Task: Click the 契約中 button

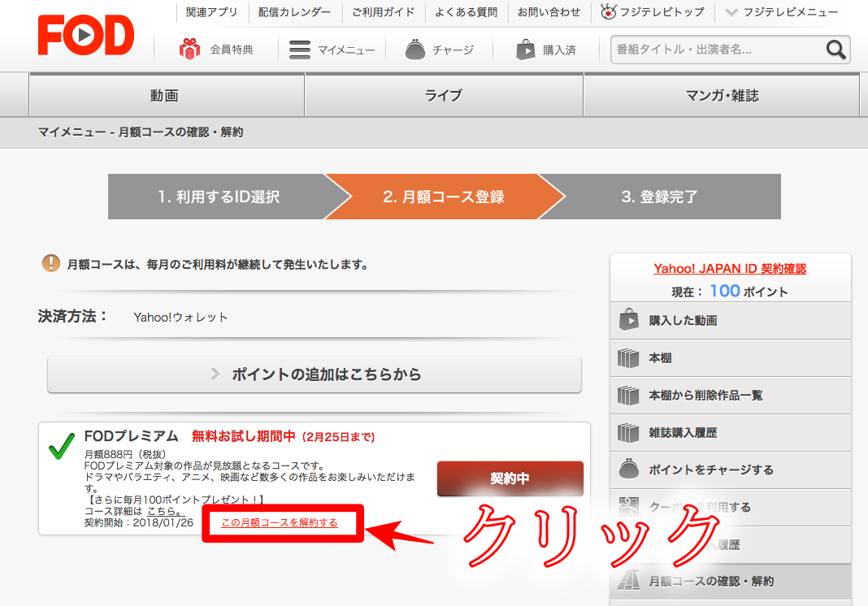Action: (x=510, y=478)
